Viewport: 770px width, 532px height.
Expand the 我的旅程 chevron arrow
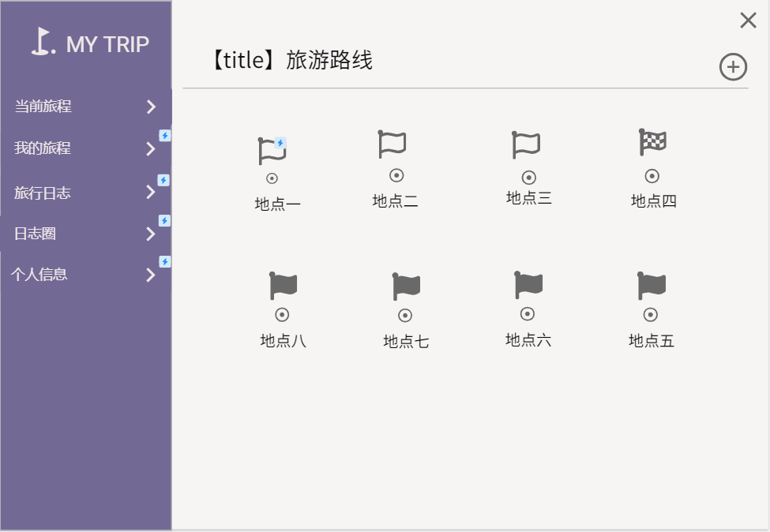tap(151, 148)
